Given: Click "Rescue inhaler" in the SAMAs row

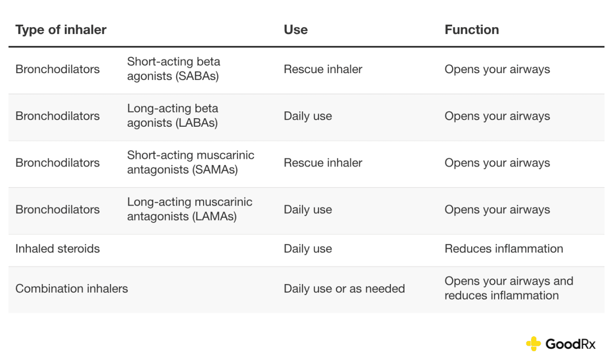Looking at the screenshot, I should [x=323, y=163].
